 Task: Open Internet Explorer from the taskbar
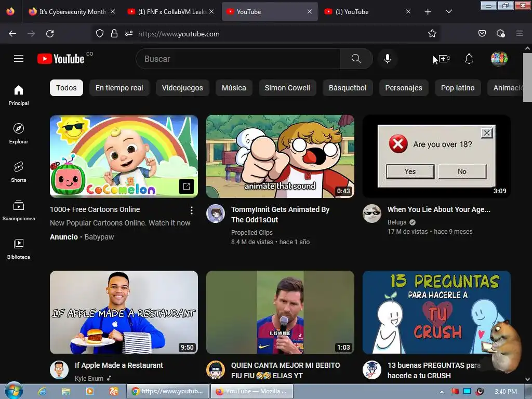(42, 392)
